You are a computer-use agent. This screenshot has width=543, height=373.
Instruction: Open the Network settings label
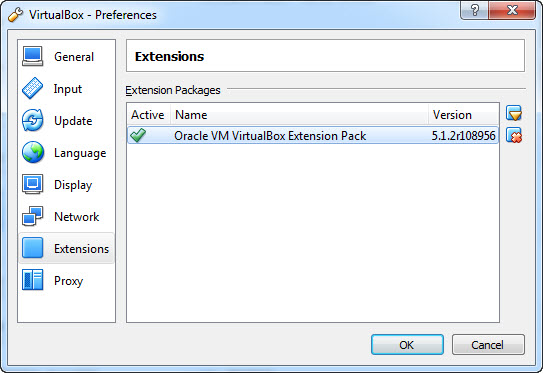coord(77,217)
